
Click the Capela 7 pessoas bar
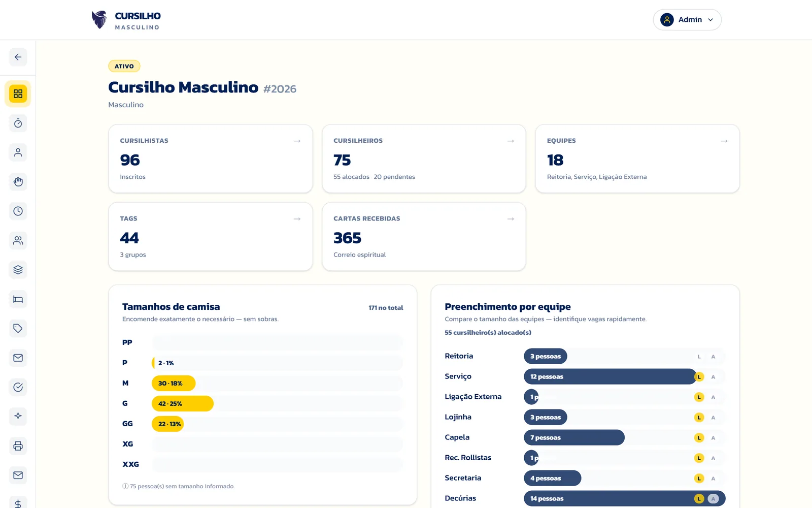574,437
